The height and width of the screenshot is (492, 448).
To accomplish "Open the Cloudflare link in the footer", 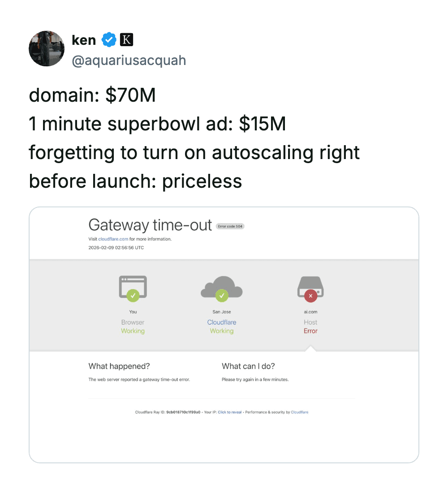I will 300,412.
